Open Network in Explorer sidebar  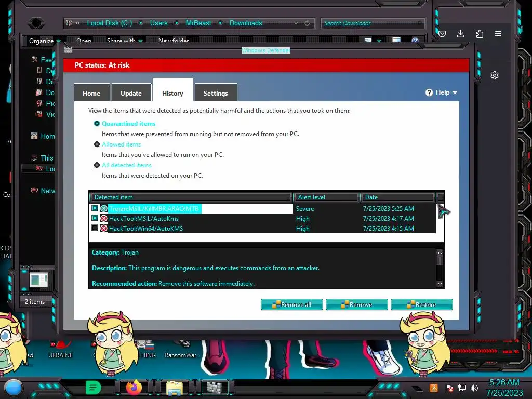(43, 191)
